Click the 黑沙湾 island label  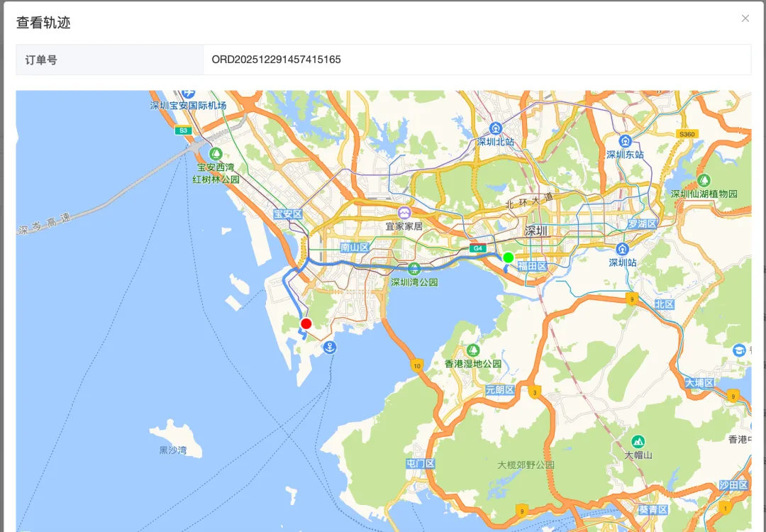tap(173, 450)
